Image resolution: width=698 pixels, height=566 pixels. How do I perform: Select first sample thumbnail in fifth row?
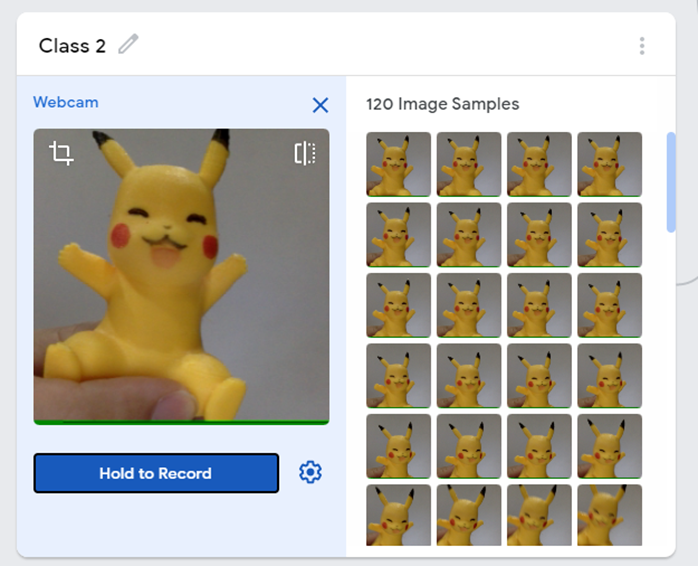pos(398,447)
